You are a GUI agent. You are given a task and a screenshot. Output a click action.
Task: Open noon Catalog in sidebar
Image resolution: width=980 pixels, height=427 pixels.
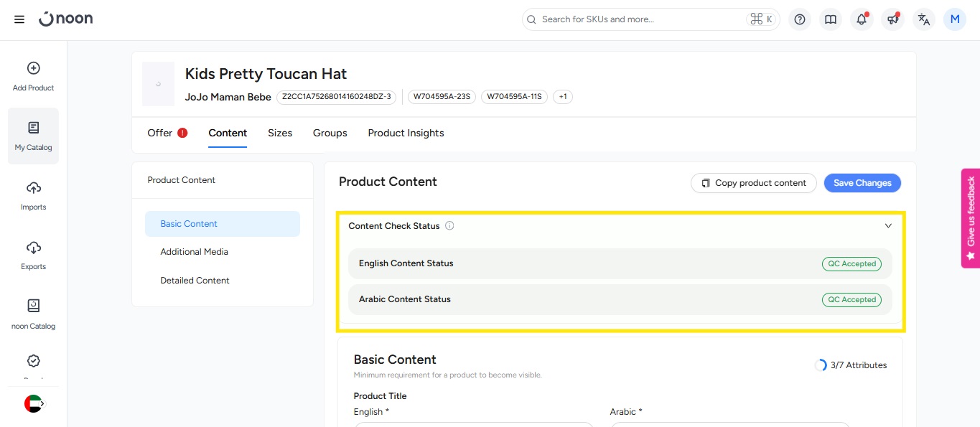click(33, 314)
